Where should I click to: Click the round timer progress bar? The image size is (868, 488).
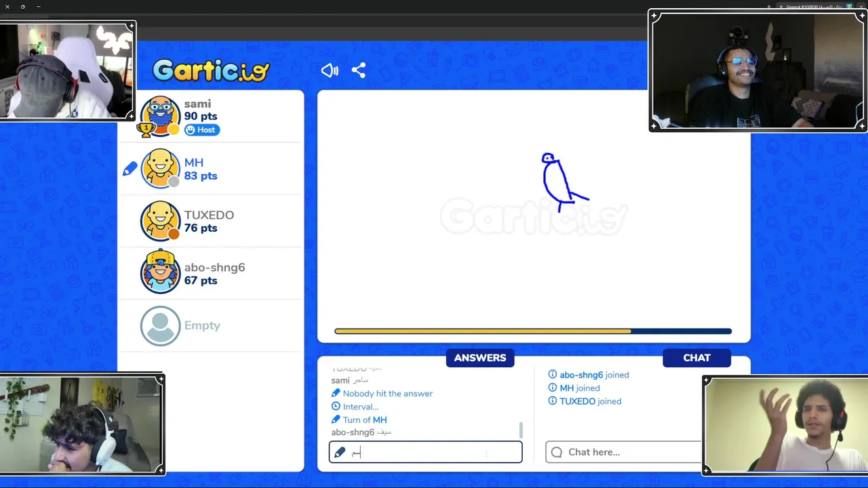click(x=533, y=331)
